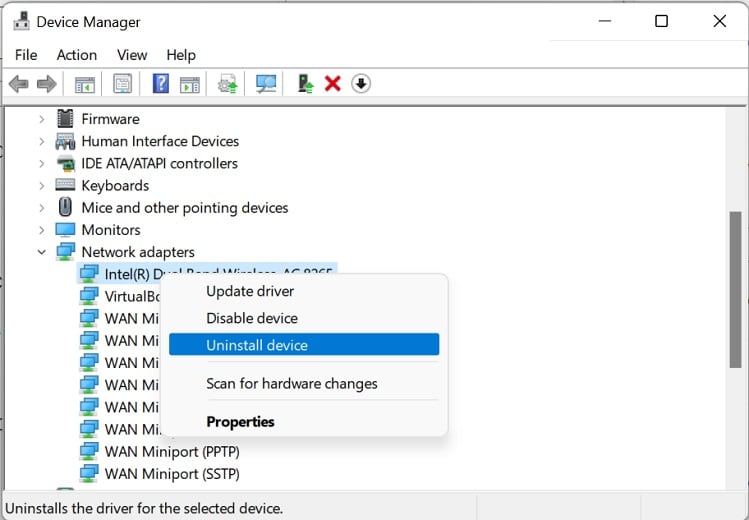The width and height of the screenshot is (749, 520).
Task: Select the Monitors label
Action: (x=111, y=230)
